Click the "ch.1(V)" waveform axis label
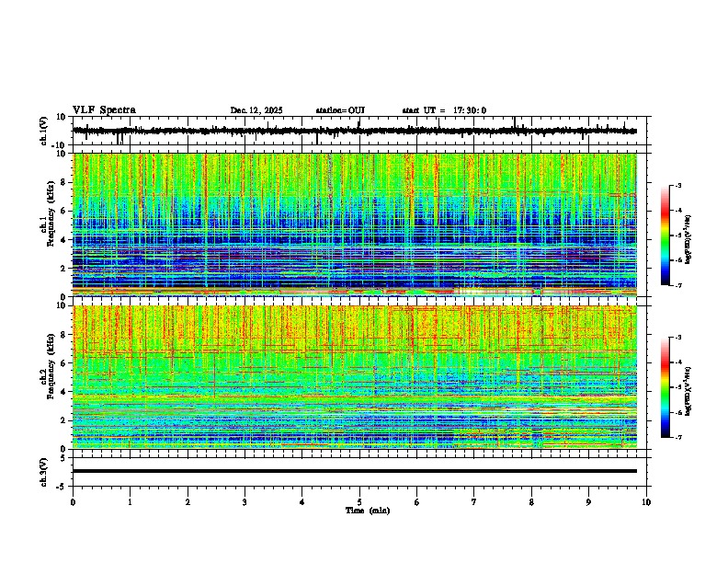This screenshot has height=563, width=728. (x=44, y=131)
